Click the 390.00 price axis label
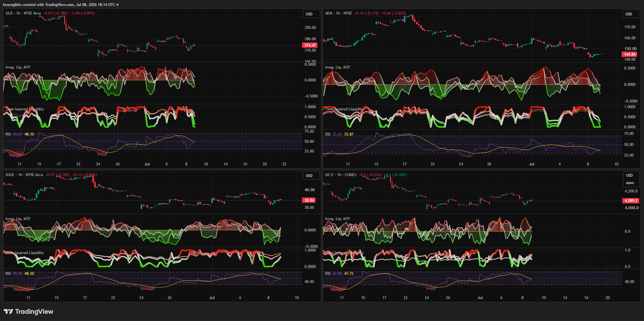The height and width of the screenshot is (321, 644). 310,28
